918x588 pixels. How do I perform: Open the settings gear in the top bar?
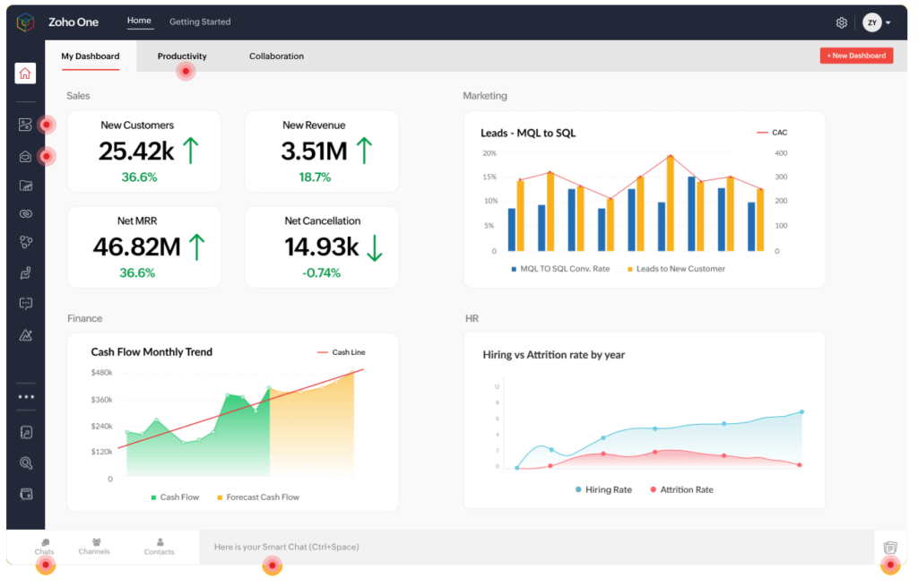(841, 22)
